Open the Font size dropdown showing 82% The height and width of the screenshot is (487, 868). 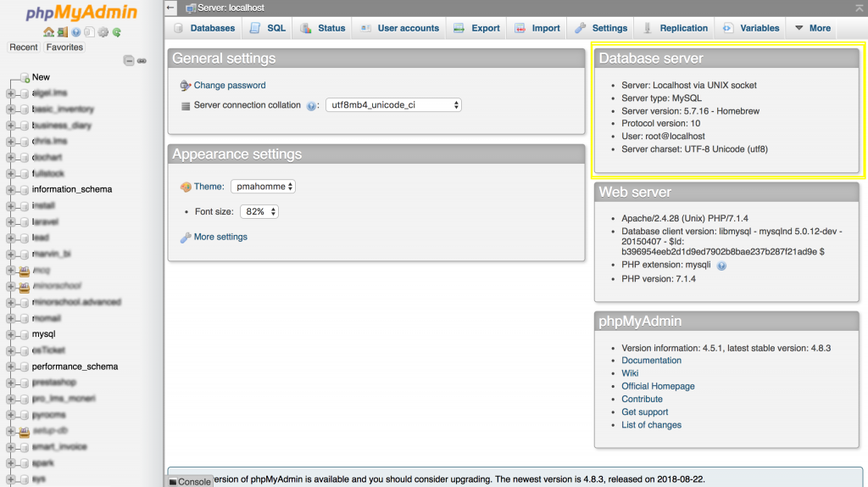pos(259,211)
